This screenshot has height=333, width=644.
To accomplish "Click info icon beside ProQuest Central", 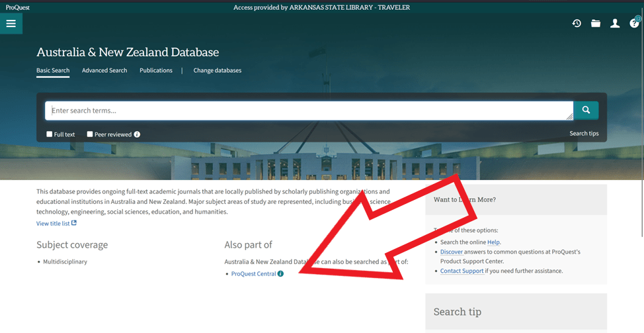I will click(x=280, y=274).
